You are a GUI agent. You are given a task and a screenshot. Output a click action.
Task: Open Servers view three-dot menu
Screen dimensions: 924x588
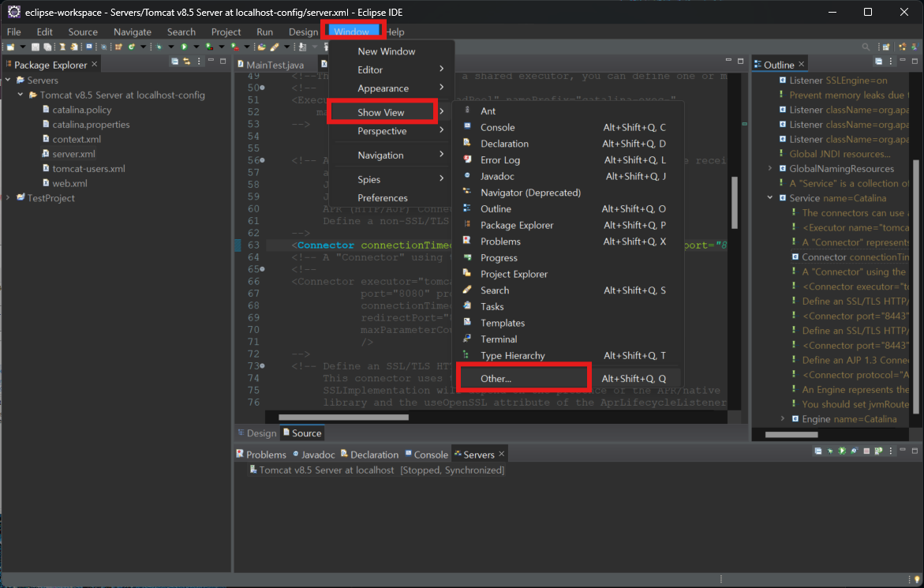click(x=890, y=451)
